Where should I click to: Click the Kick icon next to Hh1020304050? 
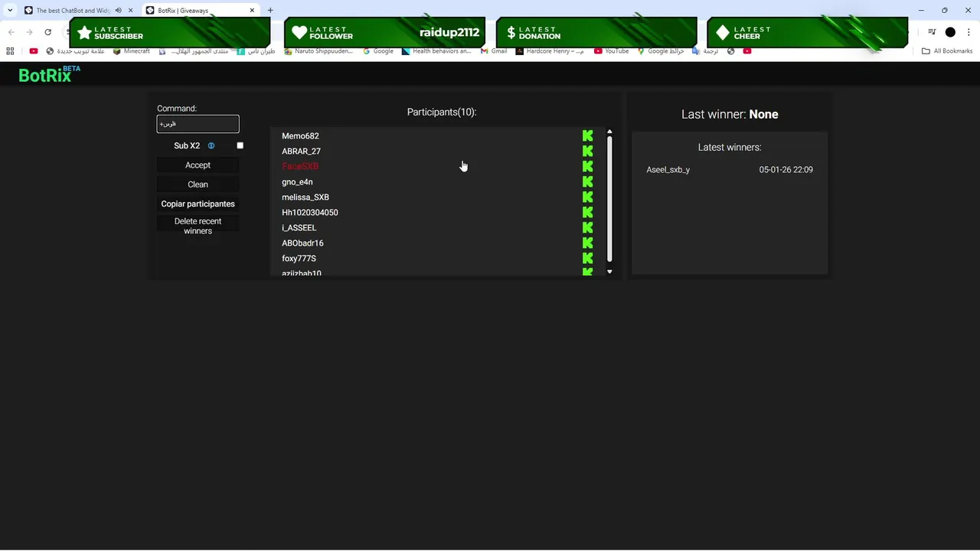[587, 212]
